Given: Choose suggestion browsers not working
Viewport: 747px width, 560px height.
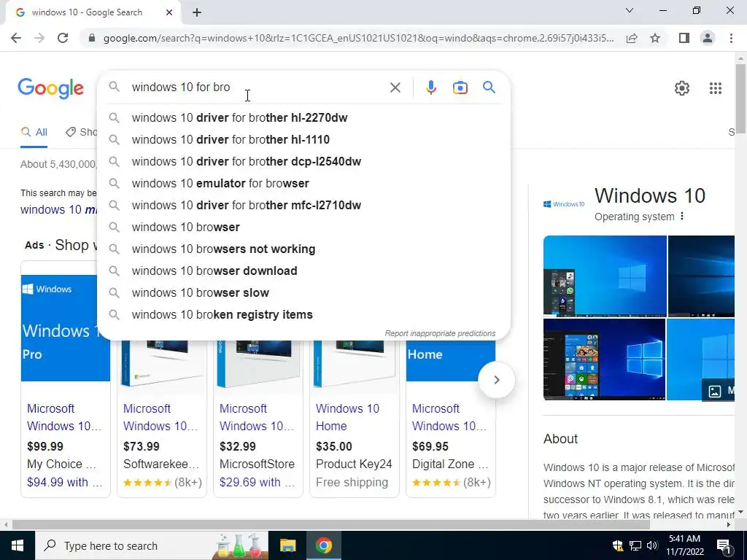Looking at the screenshot, I should pyautogui.click(x=303, y=249).
